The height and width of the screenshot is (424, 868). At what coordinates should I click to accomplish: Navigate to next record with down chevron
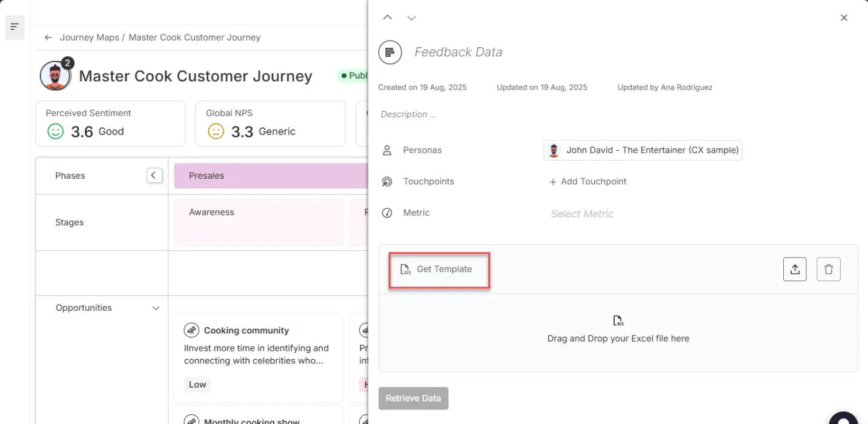pyautogui.click(x=411, y=18)
